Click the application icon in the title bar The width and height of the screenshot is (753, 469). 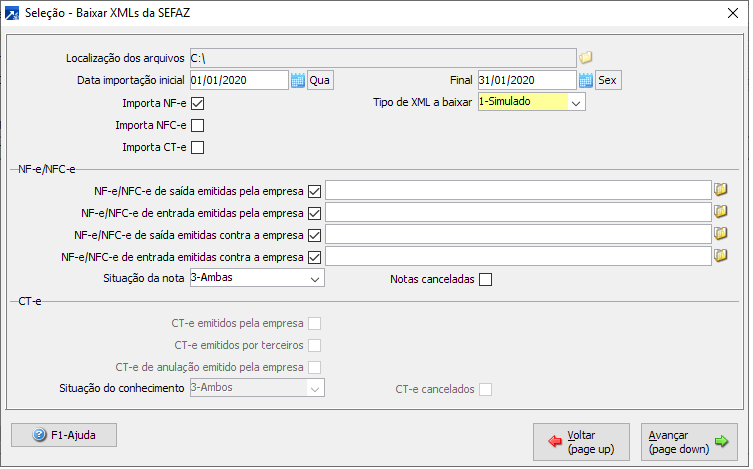pos(12,13)
